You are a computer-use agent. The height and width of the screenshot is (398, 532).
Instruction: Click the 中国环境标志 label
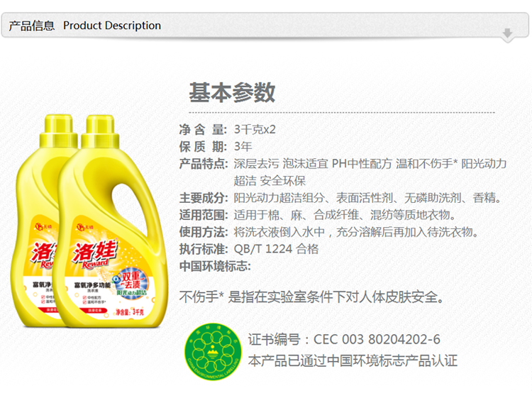point(215,266)
